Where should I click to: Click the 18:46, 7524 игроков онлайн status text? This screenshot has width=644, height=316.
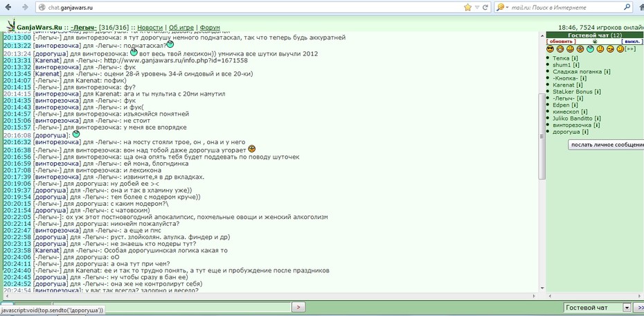(601, 28)
